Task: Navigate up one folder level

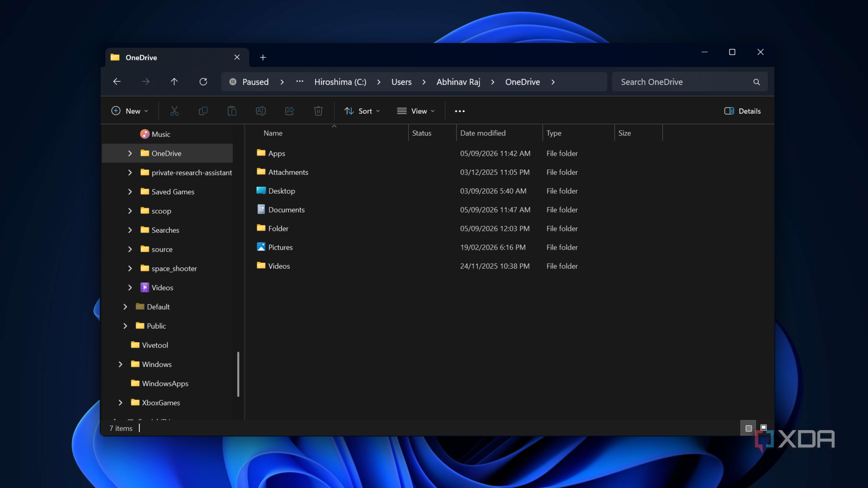Action: [x=174, y=82]
